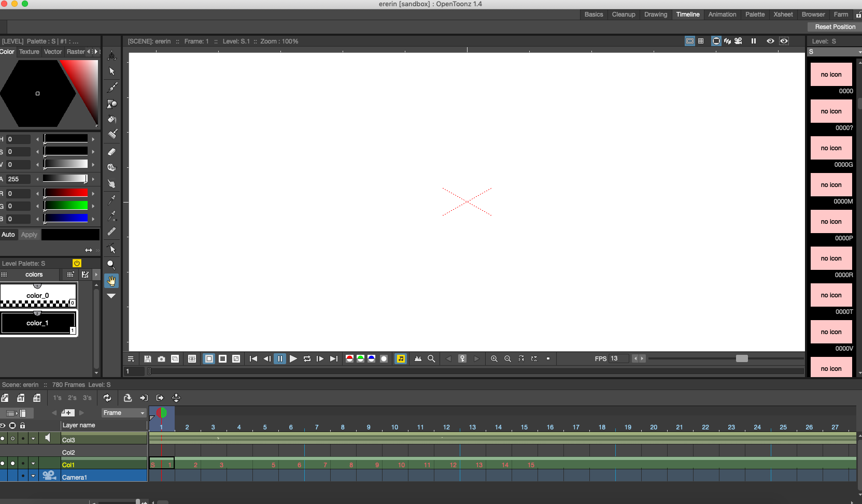Click the Apply button in the color panel
The width and height of the screenshot is (862, 504).
click(x=29, y=235)
